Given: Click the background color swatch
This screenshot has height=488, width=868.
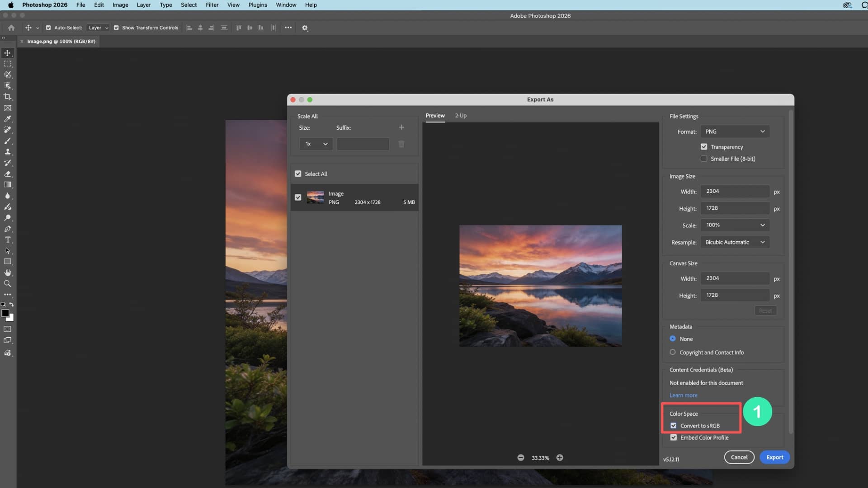Looking at the screenshot, I should tap(11, 319).
